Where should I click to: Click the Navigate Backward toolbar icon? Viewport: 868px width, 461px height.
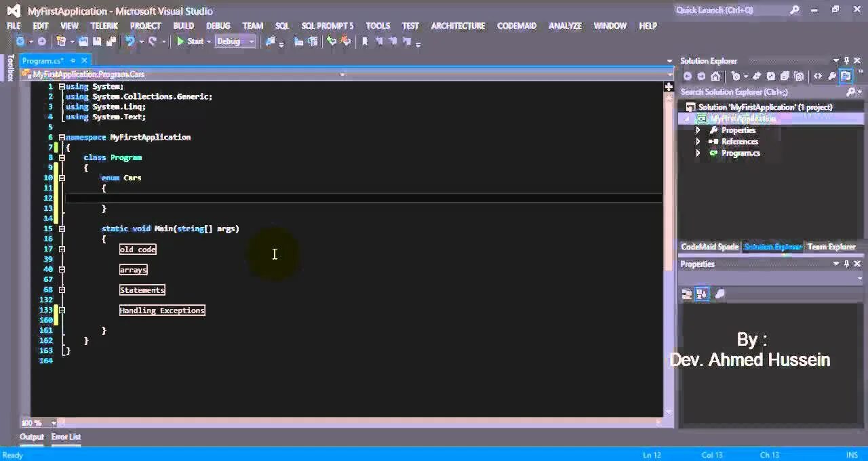pos(20,41)
